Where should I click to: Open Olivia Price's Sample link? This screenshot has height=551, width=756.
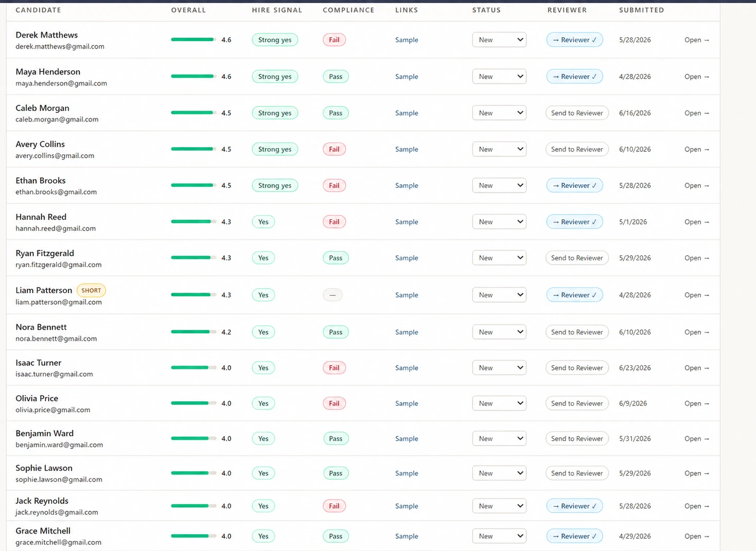coord(407,403)
